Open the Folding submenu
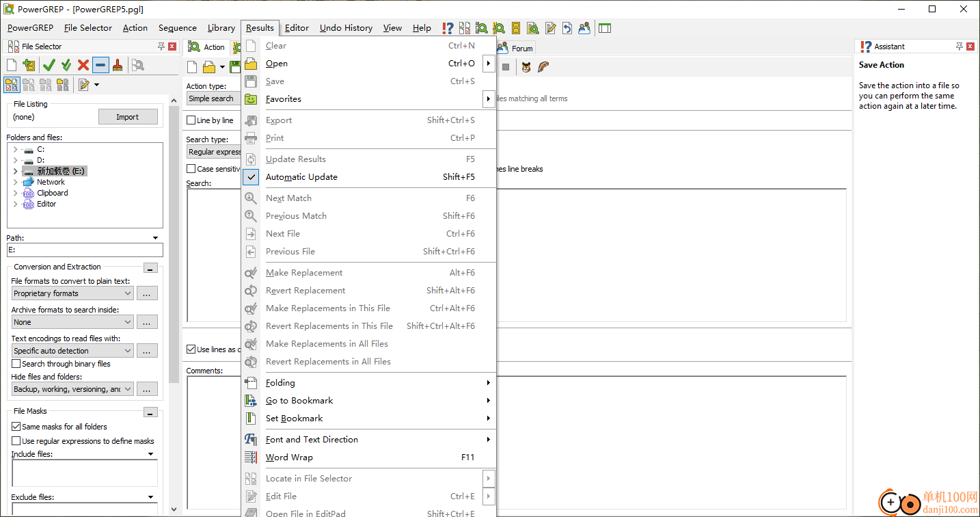 (x=369, y=383)
